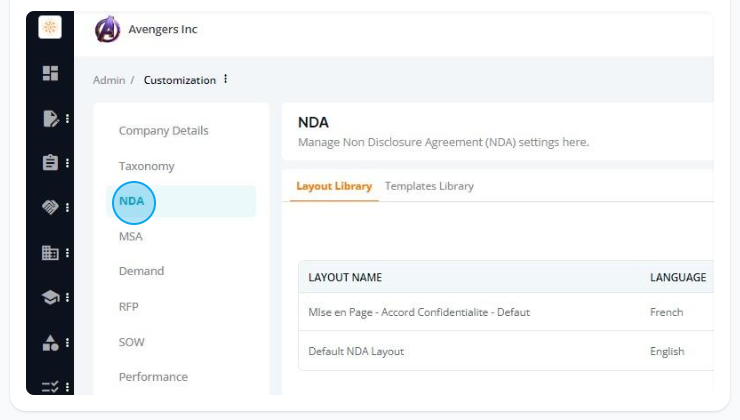Viewport: 740px width, 420px height.
Task: Open the shapes icon in sidebar
Action: (50, 343)
